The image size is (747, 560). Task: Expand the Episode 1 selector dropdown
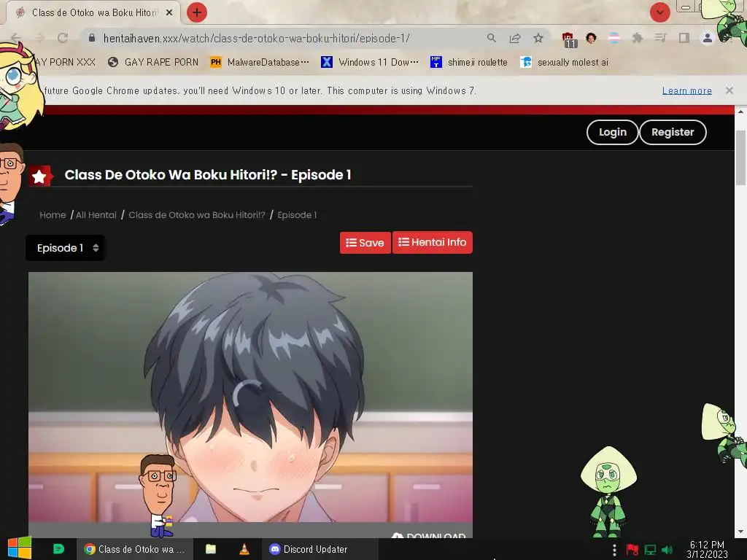coord(66,248)
